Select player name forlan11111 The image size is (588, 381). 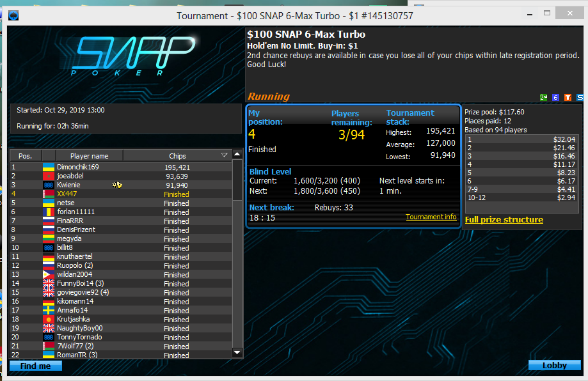(75, 212)
